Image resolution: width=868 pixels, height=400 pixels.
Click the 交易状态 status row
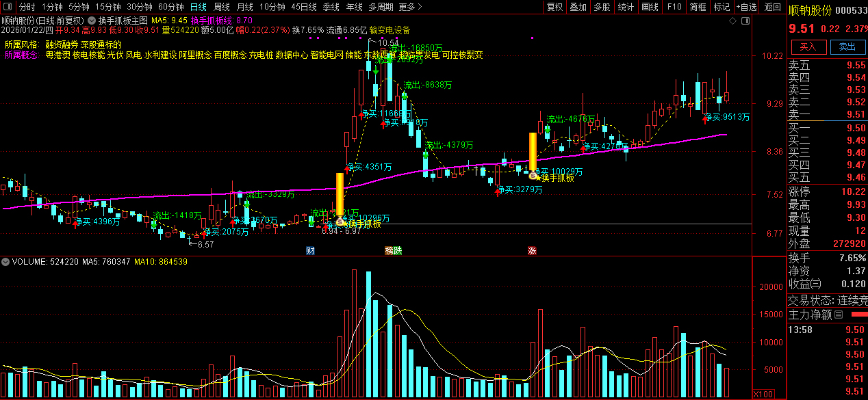pyautogui.click(x=827, y=299)
